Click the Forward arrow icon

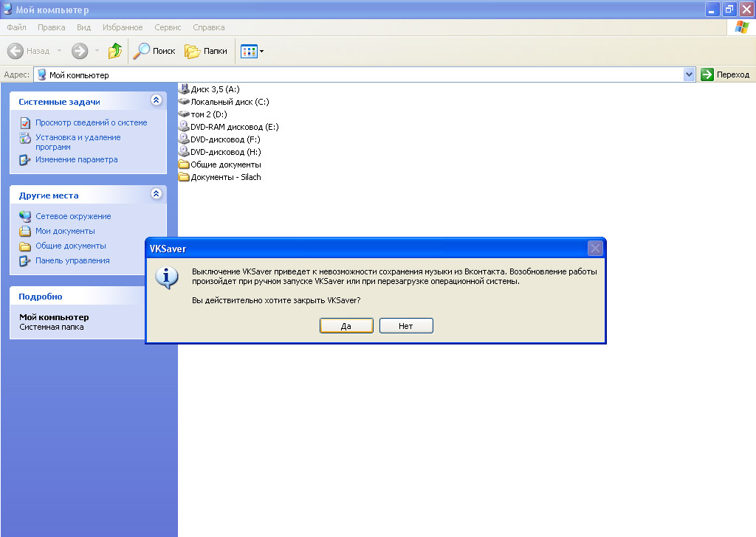click(80, 51)
